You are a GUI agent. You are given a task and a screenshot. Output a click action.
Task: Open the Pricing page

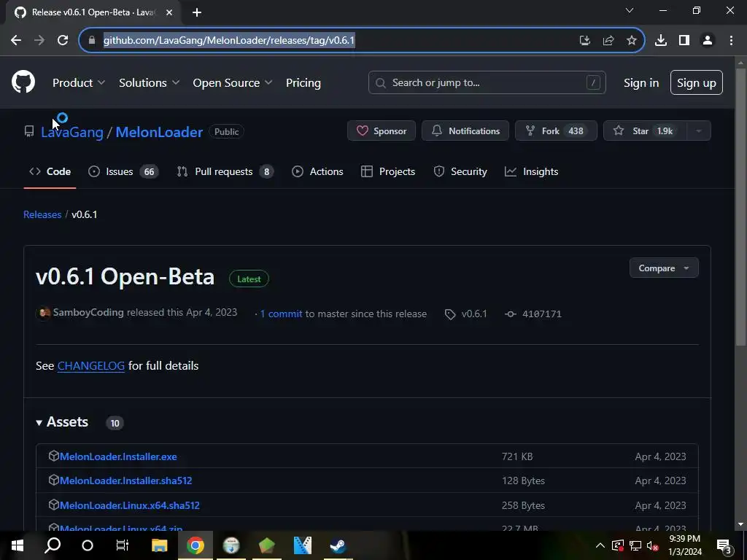click(303, 82)
